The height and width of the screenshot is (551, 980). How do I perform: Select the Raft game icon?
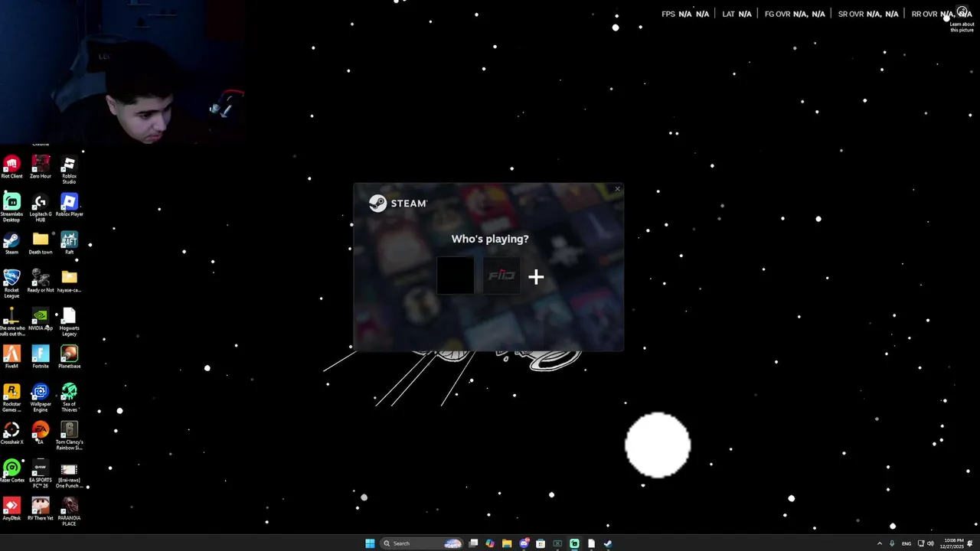pyautogui.click(x=69, y=243)
